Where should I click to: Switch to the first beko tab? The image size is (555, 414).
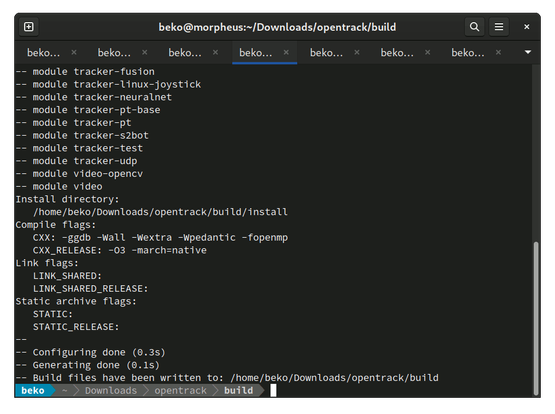[44, 53]
